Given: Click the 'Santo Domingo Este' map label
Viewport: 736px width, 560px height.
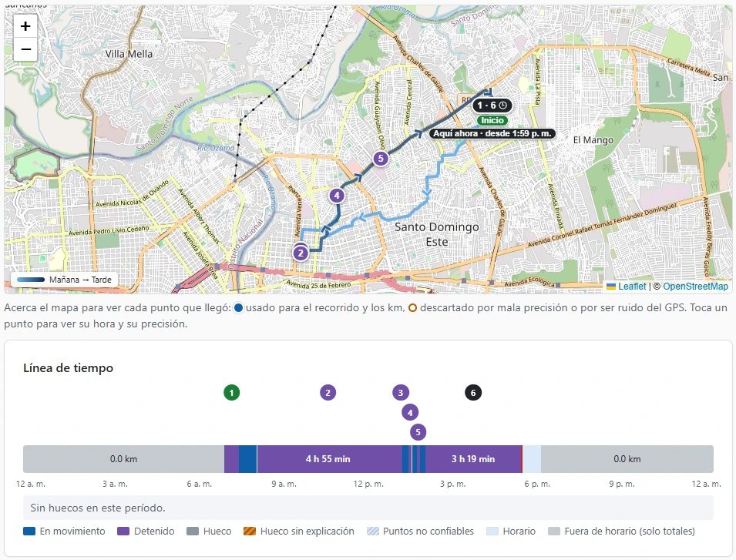Looking at the screenshot, I should tap(436, 234).
